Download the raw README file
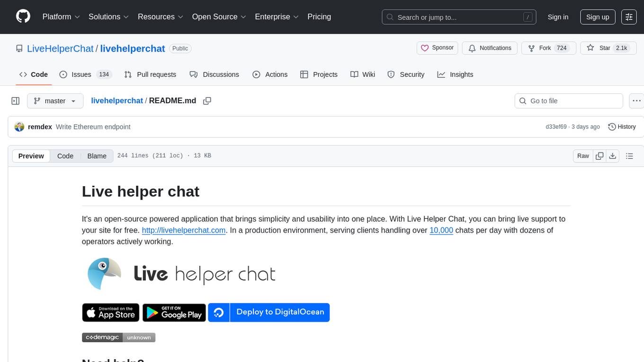The image size is (644, 362). pyautogui.click(x=612, y=156)
